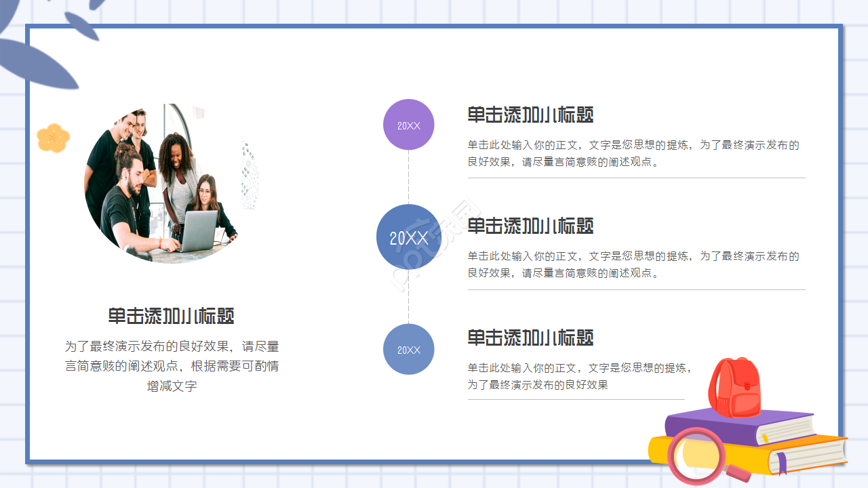Select the red backpack illustration

pos(734,386)
